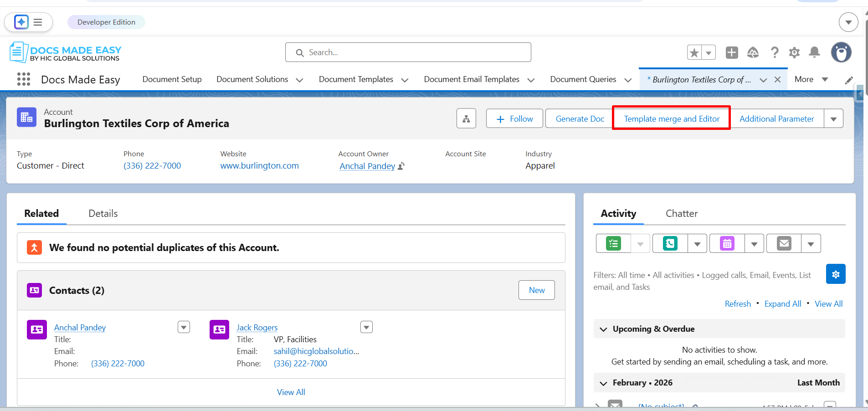
Task: Open the App Launcher grid icon
Action: click(24, 79)
